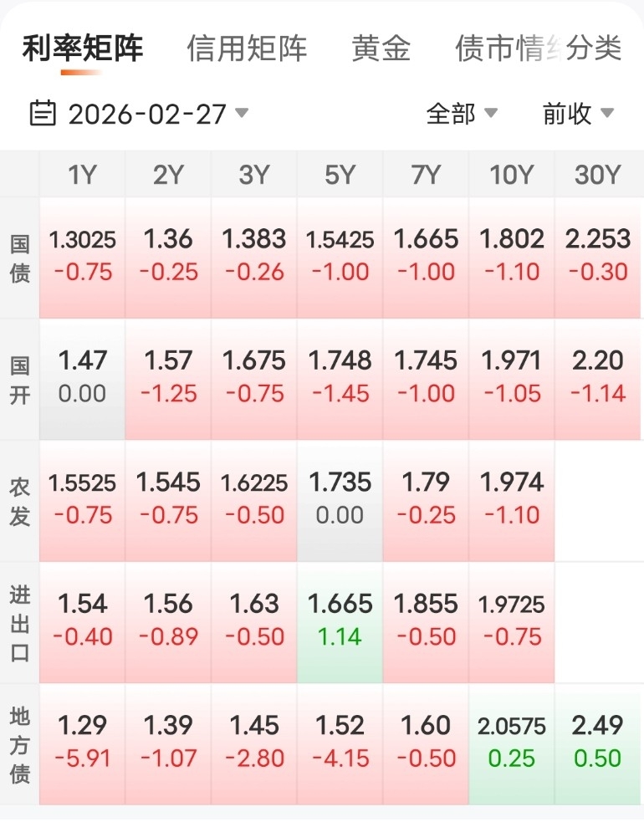Expand the 前收 comparison dropdown
The image size is (644, 827).
pos(578,114)
